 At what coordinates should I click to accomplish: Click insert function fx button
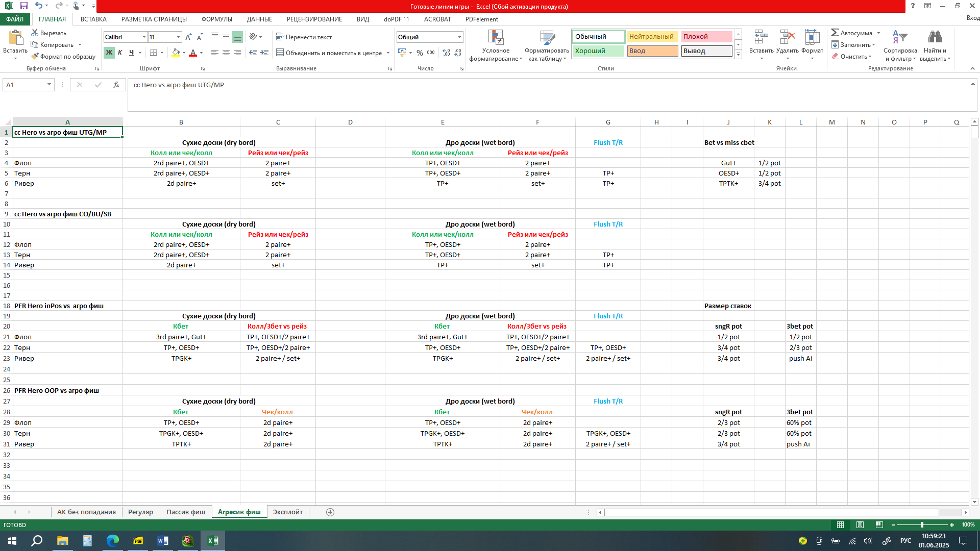click(x=116, y=85)
